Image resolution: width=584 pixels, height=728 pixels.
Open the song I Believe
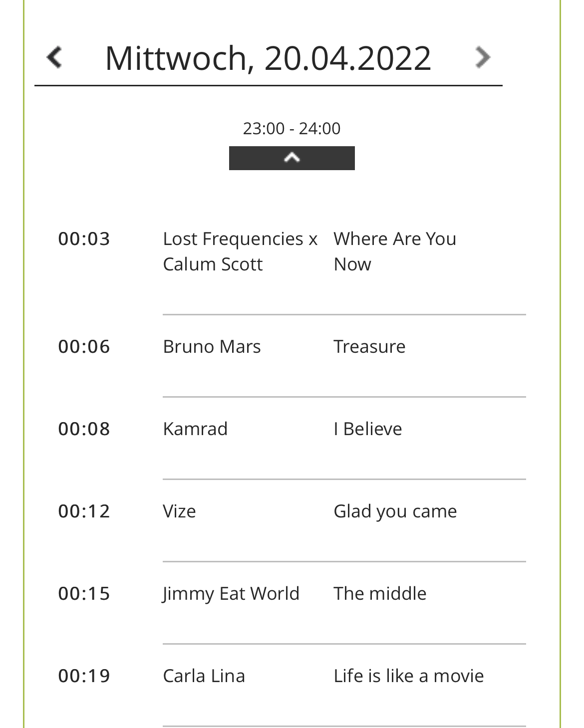[368, 429]
